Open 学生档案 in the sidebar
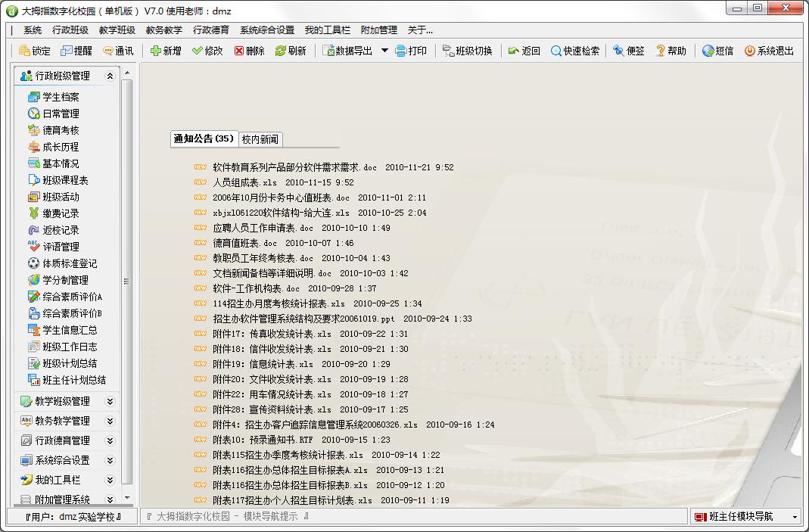Image resolution: width=809 pixels, height=532 pixels. pos(54,97)
